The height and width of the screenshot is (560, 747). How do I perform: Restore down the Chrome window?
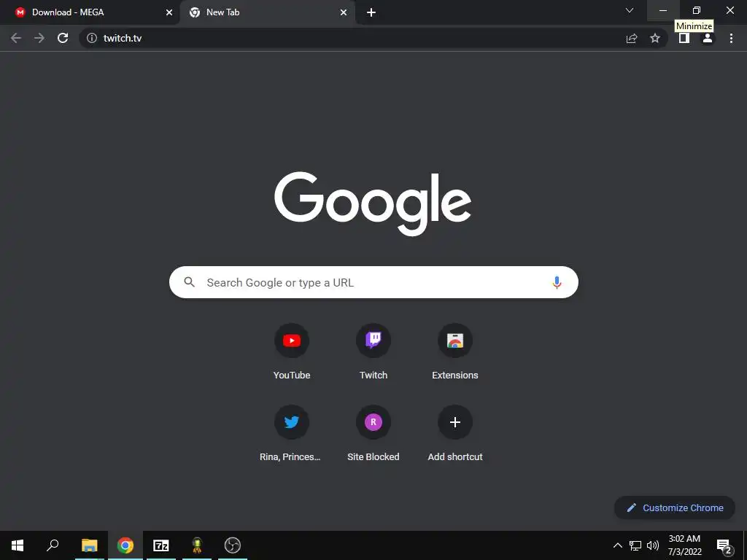click(697, 10)
